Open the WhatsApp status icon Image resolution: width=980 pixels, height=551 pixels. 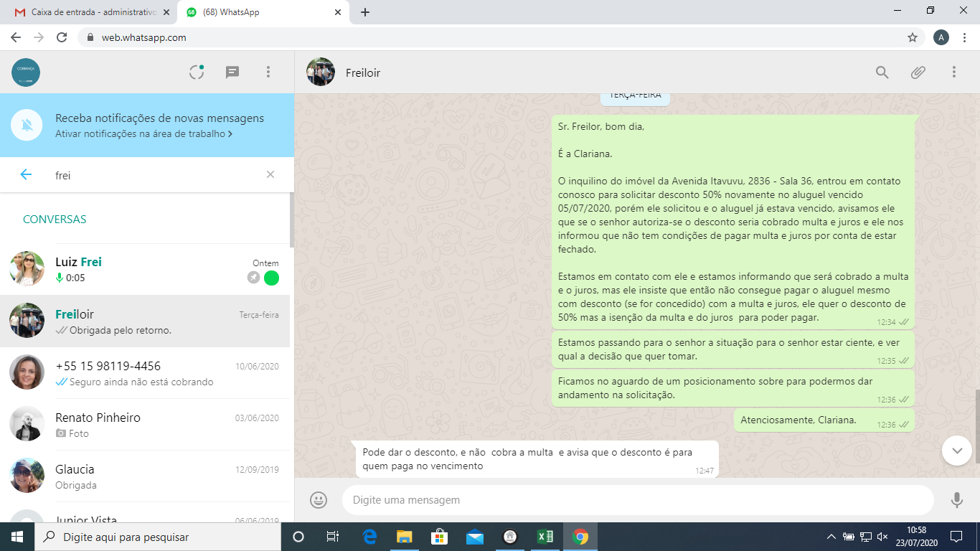(197, 72)
